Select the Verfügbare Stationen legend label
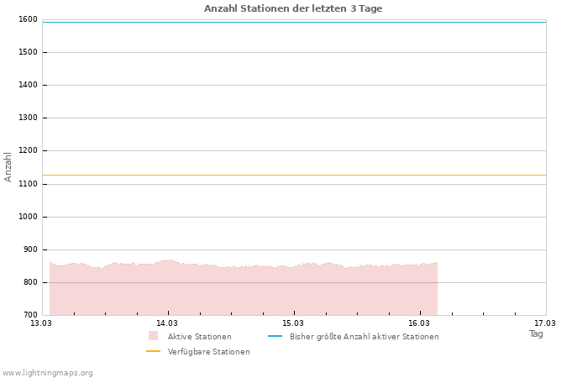 [208, 352]
